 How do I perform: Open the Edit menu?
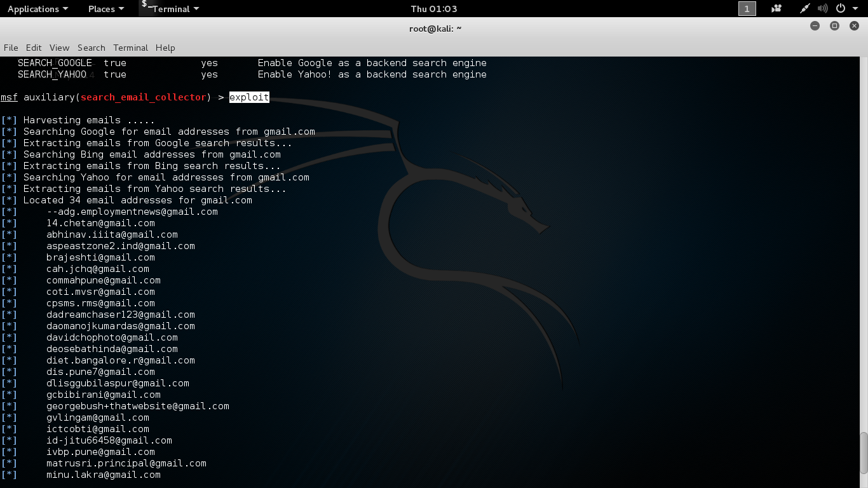[x=34, y=48]
